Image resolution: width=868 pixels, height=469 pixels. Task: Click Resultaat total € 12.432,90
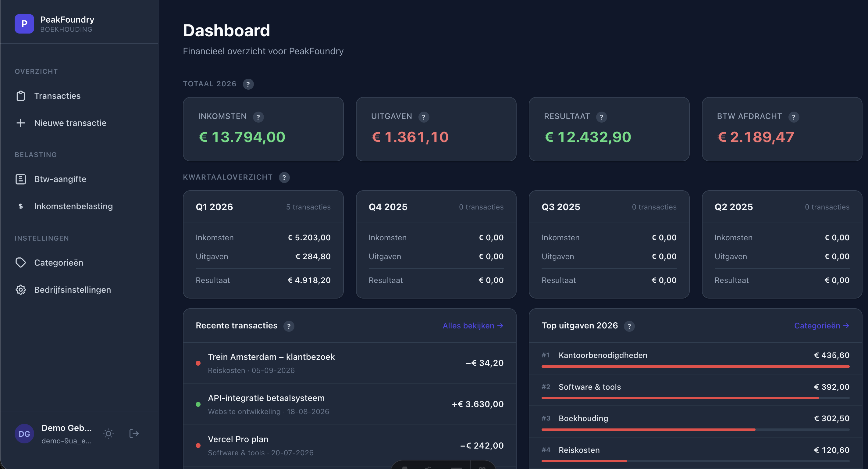588,137
